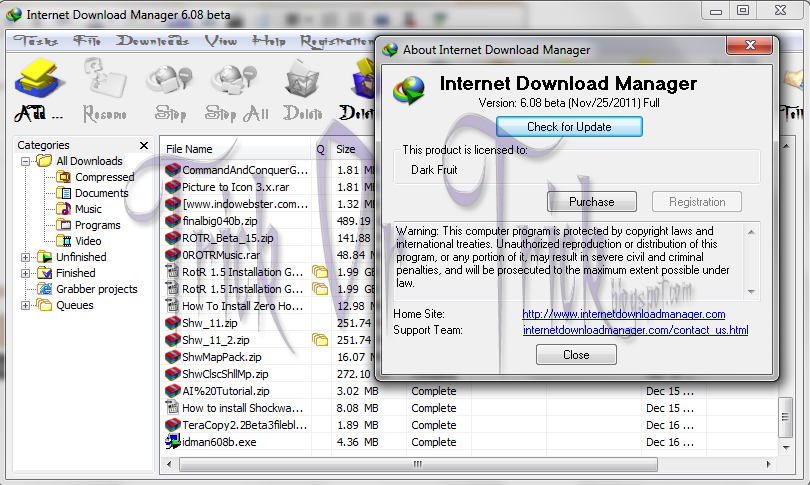Screen dimensions: 810x485
Task: Click the Music category icon
Action: tap(64, 209)
